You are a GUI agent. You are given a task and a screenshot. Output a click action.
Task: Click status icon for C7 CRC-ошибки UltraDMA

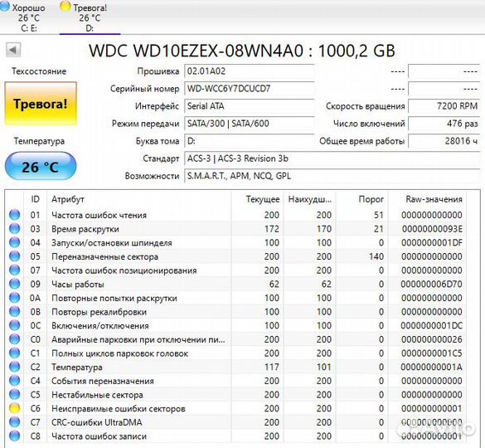15,422
